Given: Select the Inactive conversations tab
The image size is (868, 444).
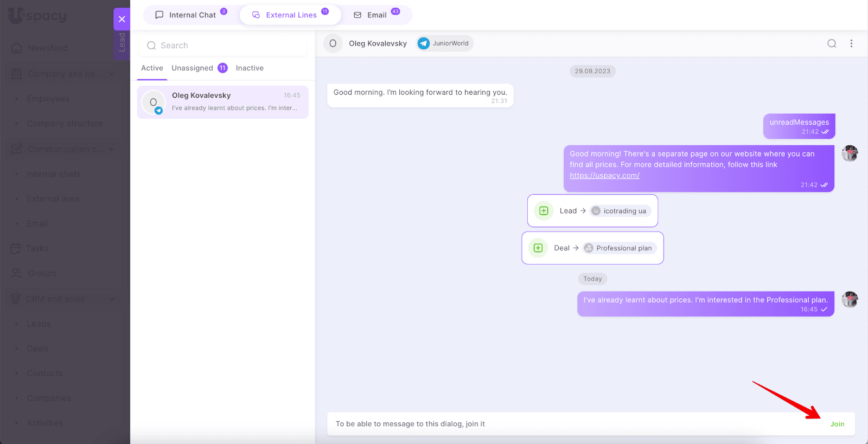Looking at the screenshot, I should (x=250, y=68).
